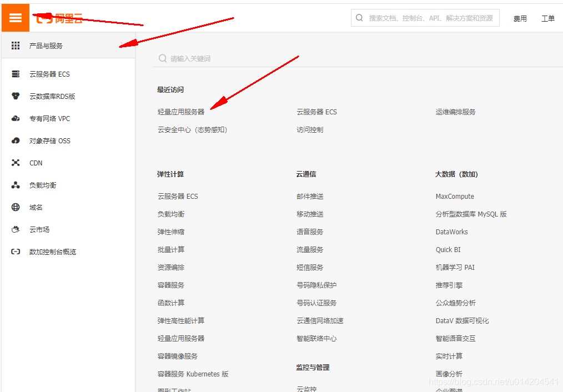The width and height of the screenshot is (563, 392).
Task: Open 语音服务 link
Action: (x=310, y=232)
